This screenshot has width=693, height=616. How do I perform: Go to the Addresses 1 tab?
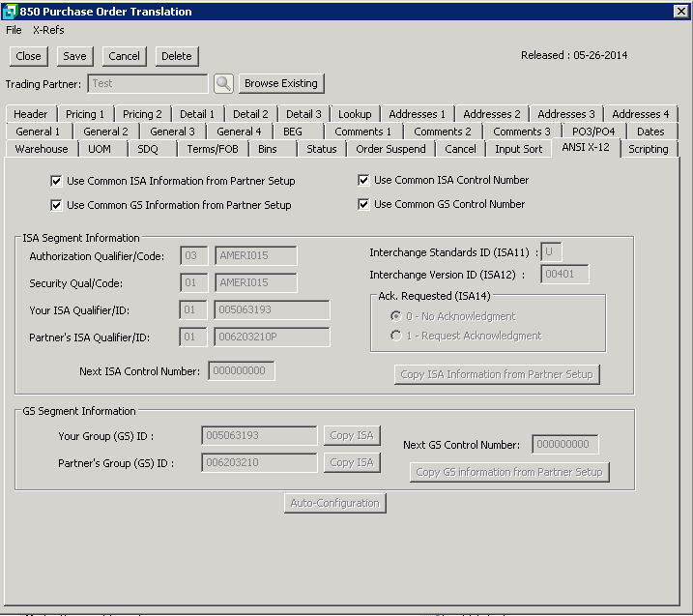[x=417, y=114]
